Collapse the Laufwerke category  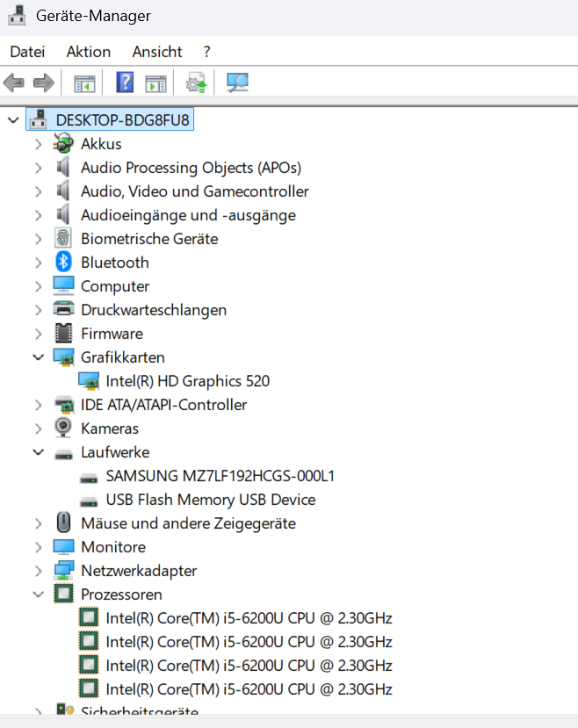[x=38, y=452]
